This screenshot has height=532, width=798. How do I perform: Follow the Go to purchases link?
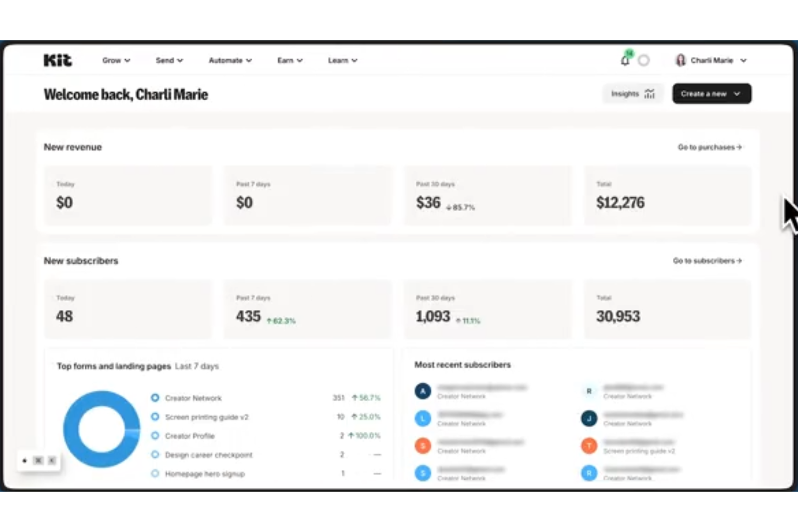[x=710, y=147]
